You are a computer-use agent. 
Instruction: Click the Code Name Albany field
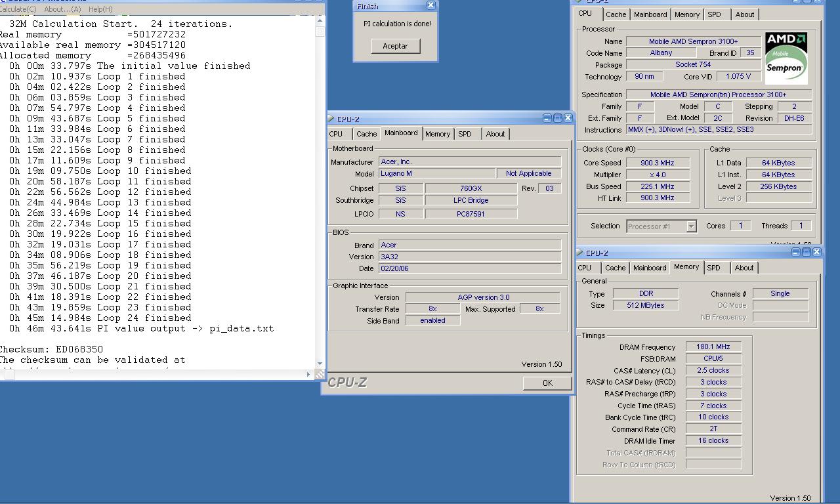click(x=661, y=53)
